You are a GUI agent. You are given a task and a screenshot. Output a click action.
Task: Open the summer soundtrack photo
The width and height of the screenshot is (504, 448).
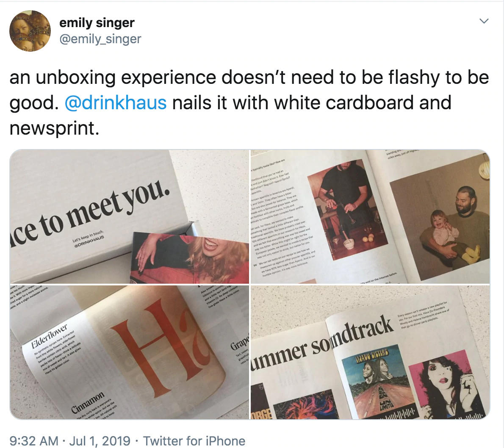(370, 352)
